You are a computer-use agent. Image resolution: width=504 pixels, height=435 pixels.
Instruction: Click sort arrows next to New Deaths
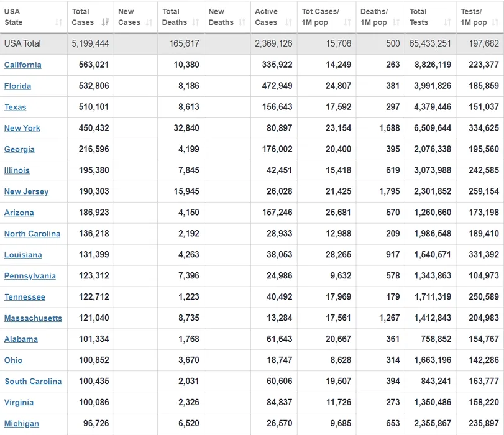tap(242, 22)
